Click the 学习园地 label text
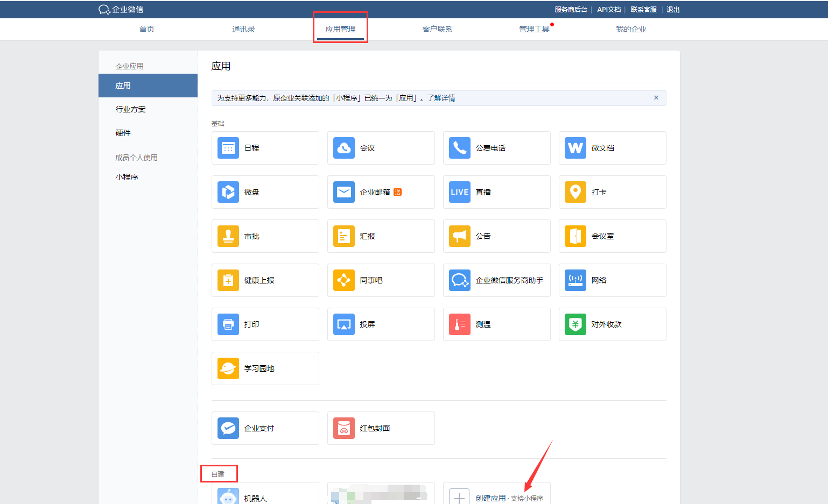The image size is (828, 504). (259, 368)
